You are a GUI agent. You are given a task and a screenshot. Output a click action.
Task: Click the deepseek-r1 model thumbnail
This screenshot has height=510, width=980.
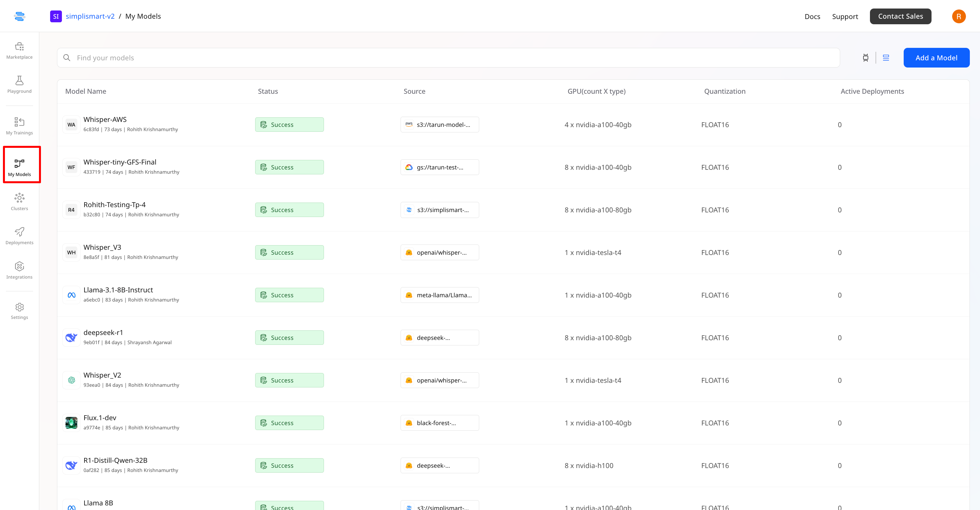click(71, 338)
